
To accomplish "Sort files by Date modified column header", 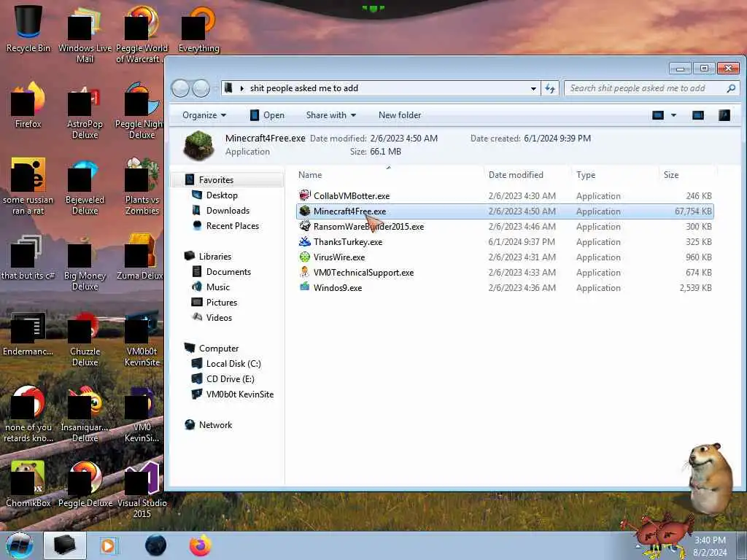I will (527, 175).
